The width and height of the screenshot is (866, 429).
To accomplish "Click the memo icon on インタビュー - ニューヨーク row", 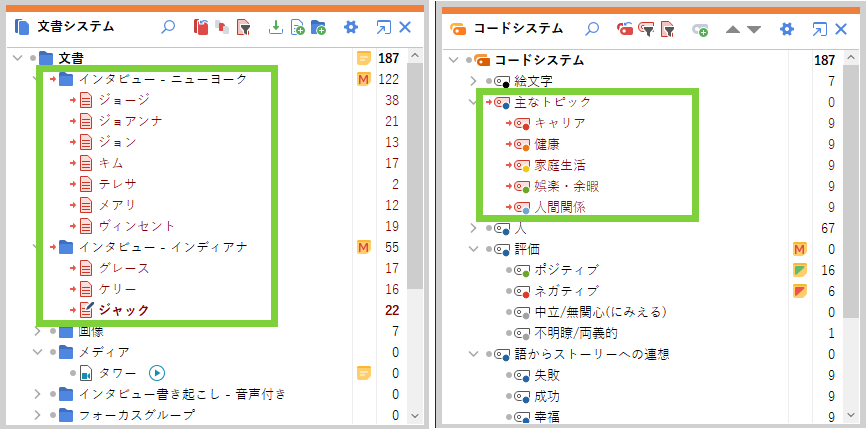I will pyautogui.click(x=363, y=80).
